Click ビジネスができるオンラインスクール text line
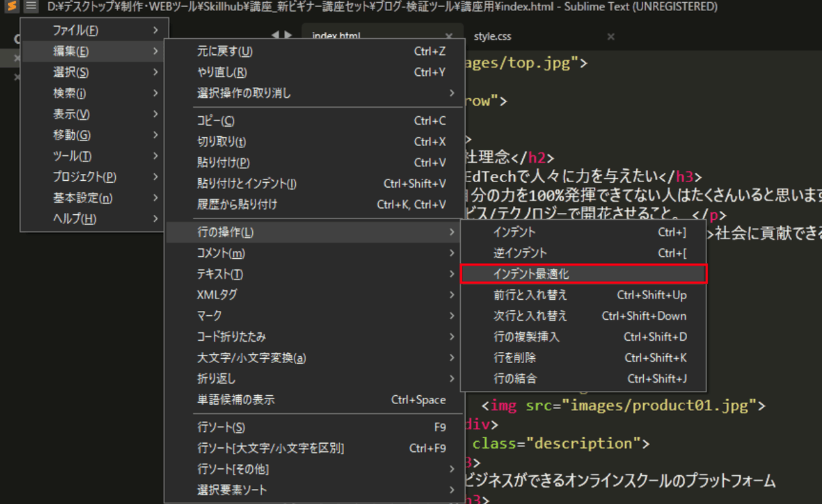822x504 pixels. 619,481
